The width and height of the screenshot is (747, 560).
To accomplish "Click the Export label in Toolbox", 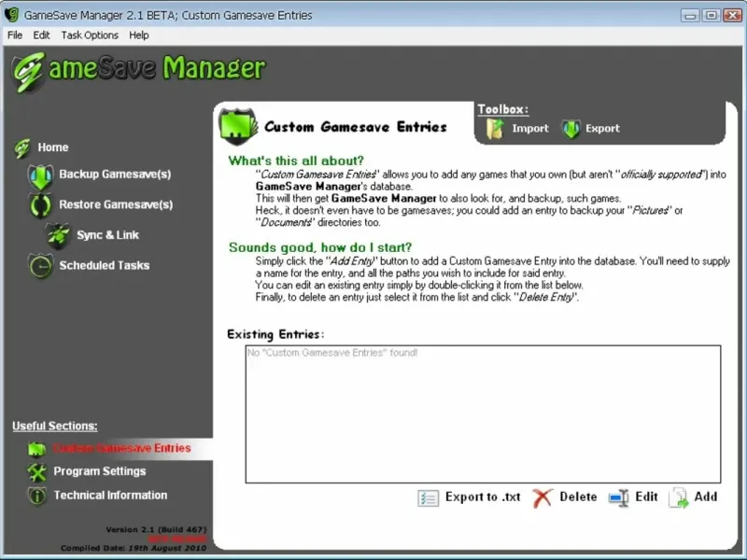I will click(602, 129).
